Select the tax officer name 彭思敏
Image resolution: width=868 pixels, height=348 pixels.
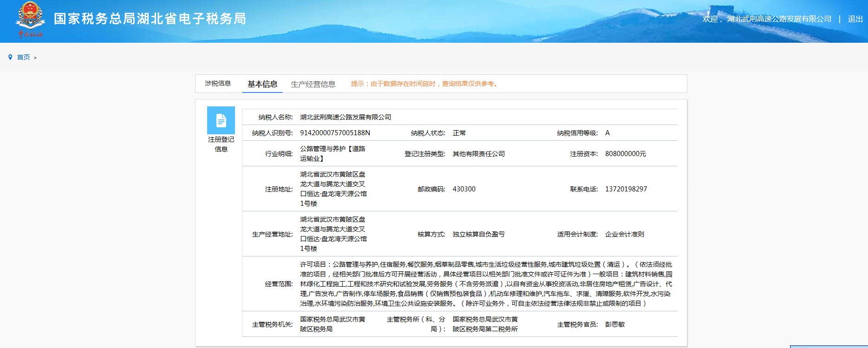[x=615, y=324]
